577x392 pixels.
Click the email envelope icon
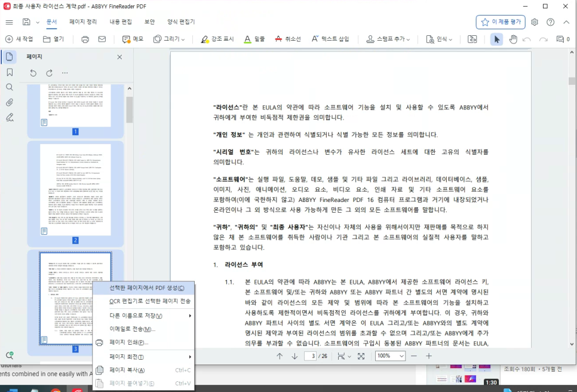(102, 39)
